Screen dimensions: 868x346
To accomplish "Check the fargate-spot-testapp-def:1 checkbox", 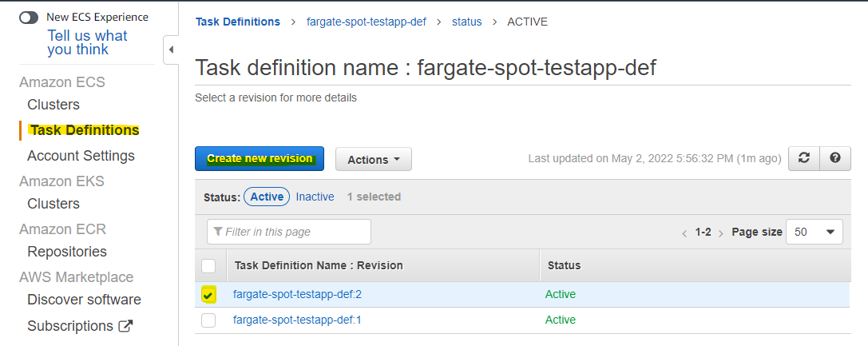I will (x=208, y=320).
